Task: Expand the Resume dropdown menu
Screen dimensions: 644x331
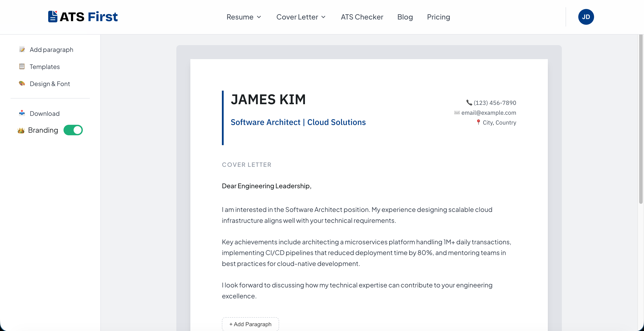Action: pyautogui.click(x=244, y=17)
